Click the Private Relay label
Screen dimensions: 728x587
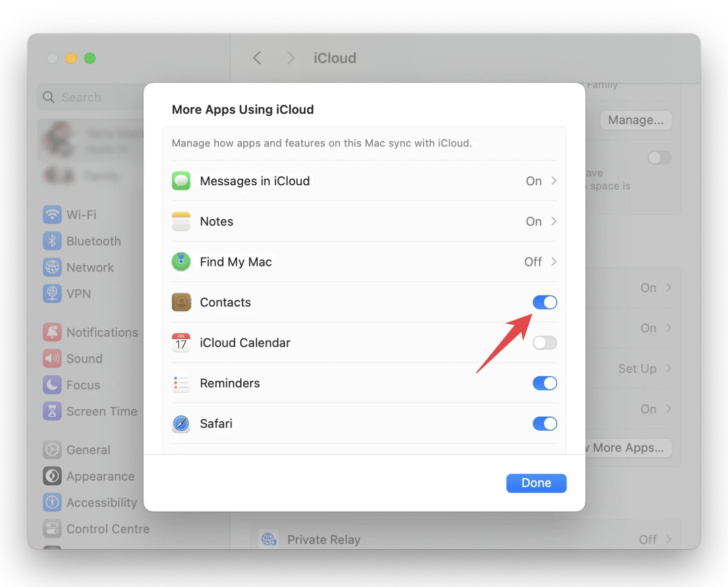324,540
